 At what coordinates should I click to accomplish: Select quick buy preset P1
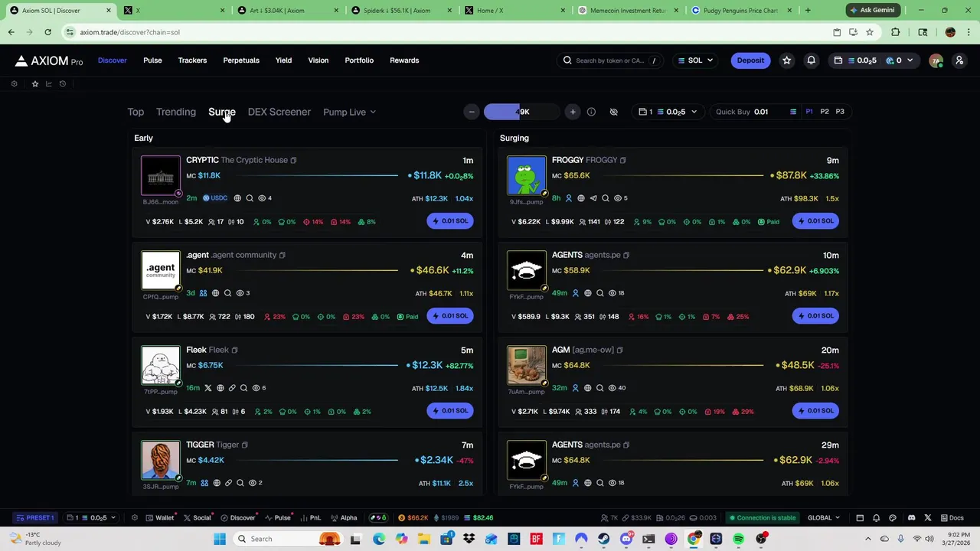click(809, 112)
